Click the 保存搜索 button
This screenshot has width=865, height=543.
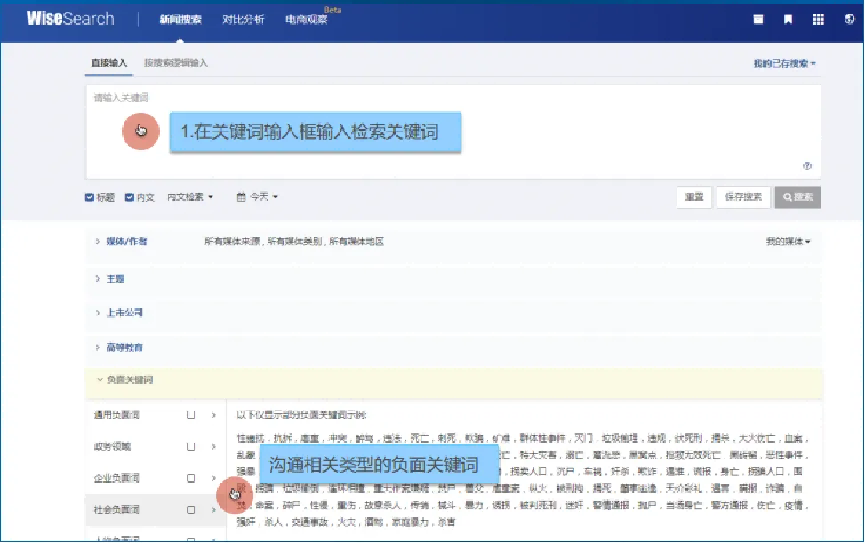coord(743,197)
